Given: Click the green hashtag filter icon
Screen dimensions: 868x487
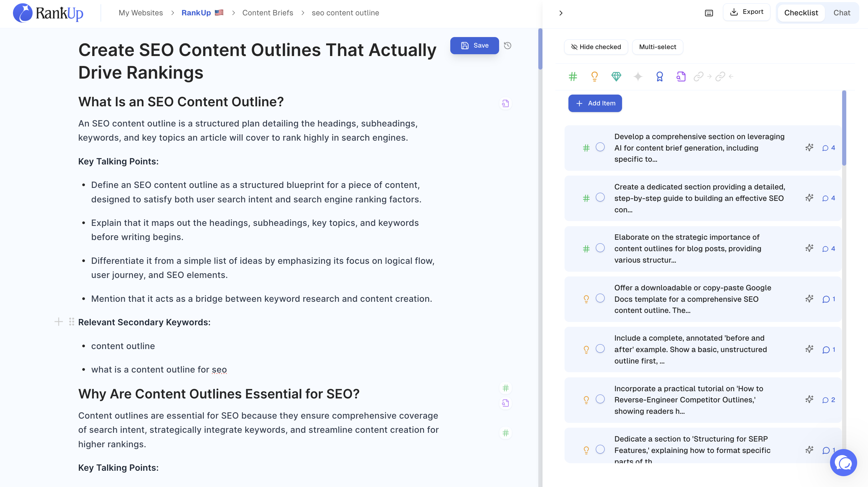Looking at the screenshot, I should click(x=573, y=77).
